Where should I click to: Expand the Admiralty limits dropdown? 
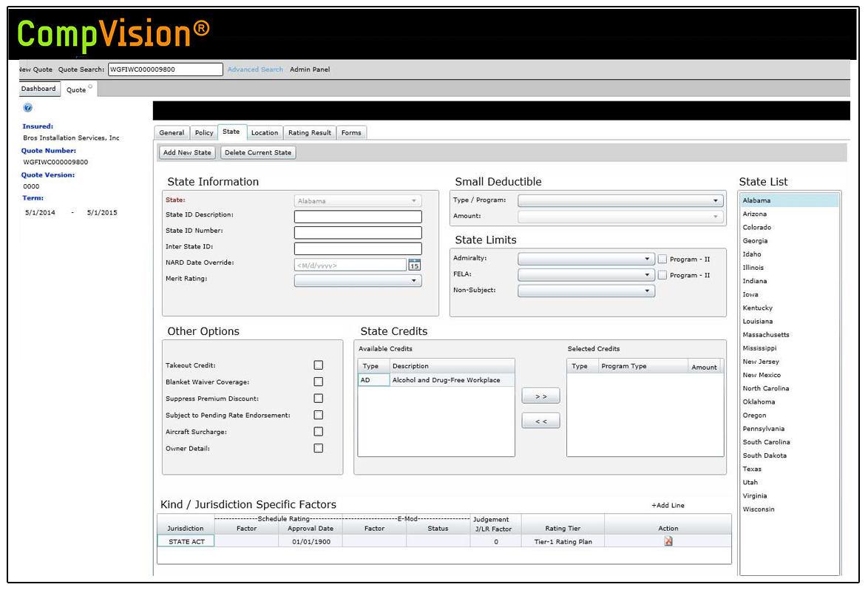pos(586,259)
